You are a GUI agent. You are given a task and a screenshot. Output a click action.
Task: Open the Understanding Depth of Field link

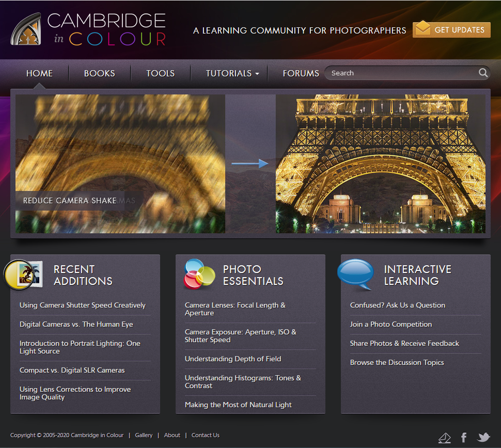[233, 359]
